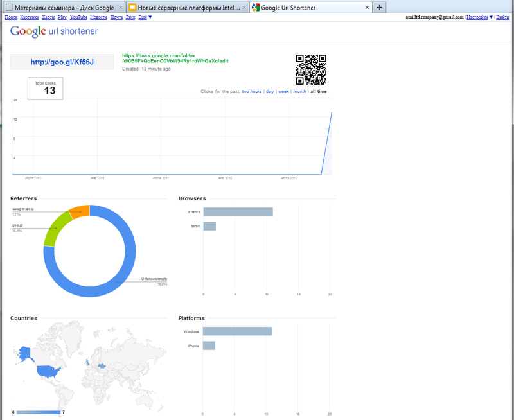Show clicks for the past day
The width and height of the screenshot is (514, 420).
pyautogui.click(x=270, y=91)
